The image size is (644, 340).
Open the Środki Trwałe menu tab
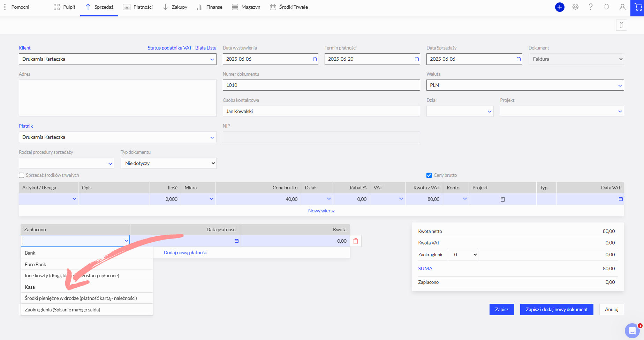[x=289, y=7]
